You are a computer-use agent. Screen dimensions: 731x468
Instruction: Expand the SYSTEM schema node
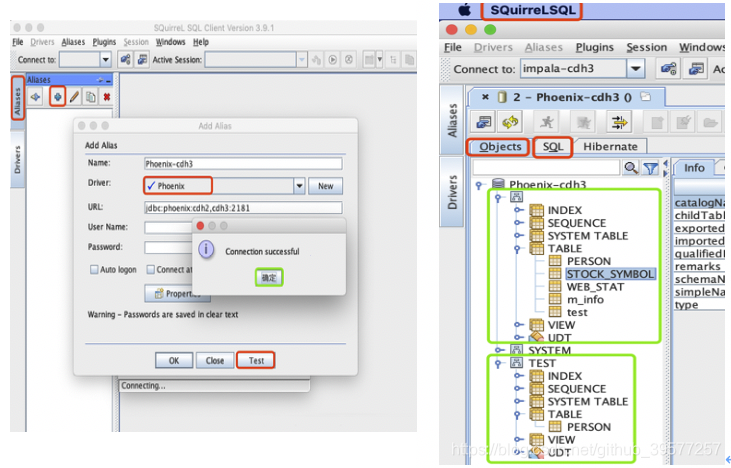(x=499, y=350)
